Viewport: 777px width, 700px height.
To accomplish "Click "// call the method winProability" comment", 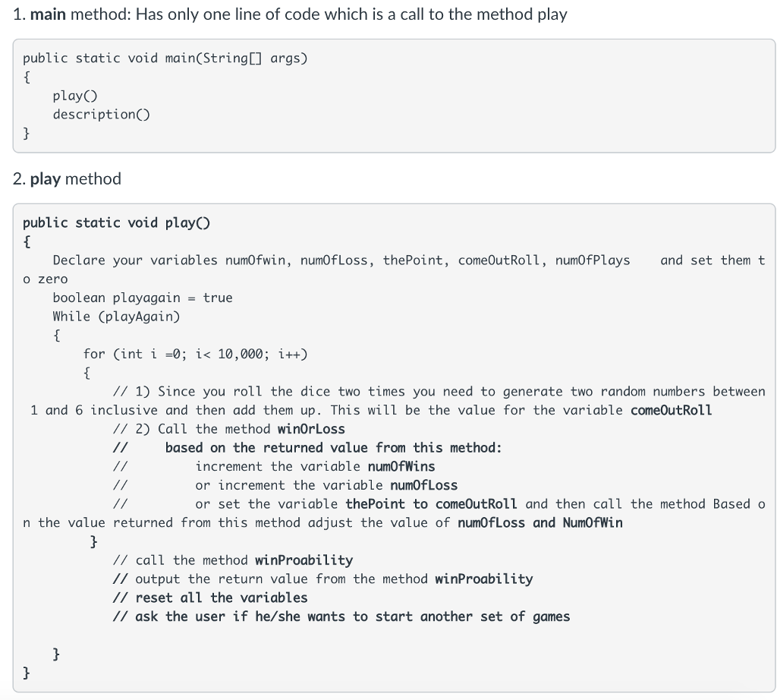I will tap(232, 560).
